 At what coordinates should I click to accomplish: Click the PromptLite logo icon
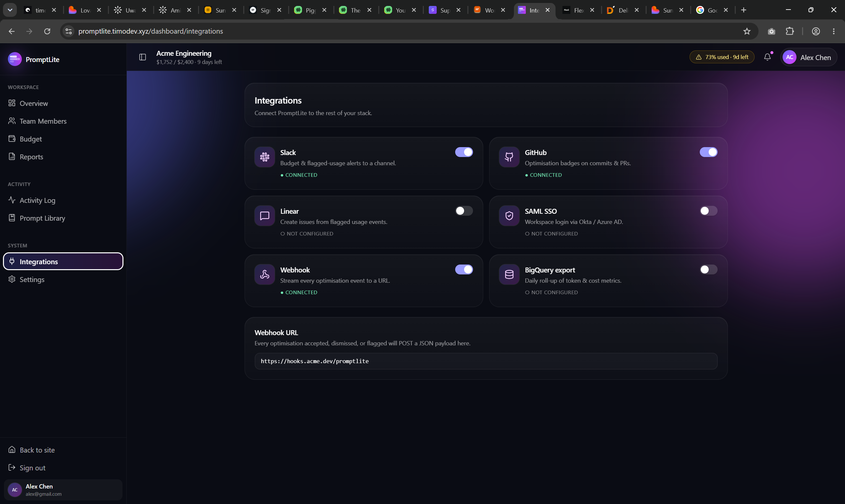point(15,59)
